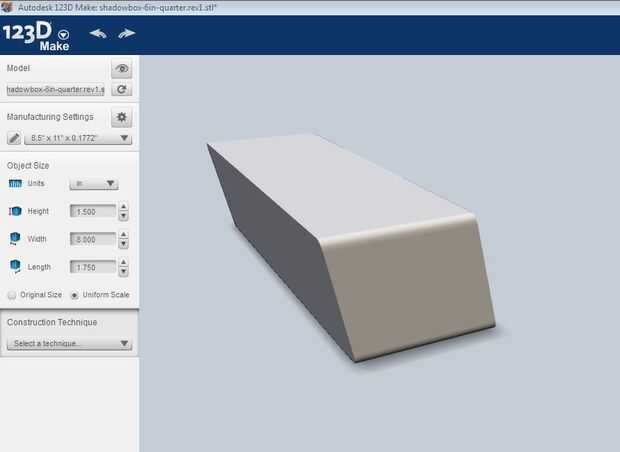Open the Select a technique dropdown
This screenshot has width=620, height=452.
[x=69, y=343]
